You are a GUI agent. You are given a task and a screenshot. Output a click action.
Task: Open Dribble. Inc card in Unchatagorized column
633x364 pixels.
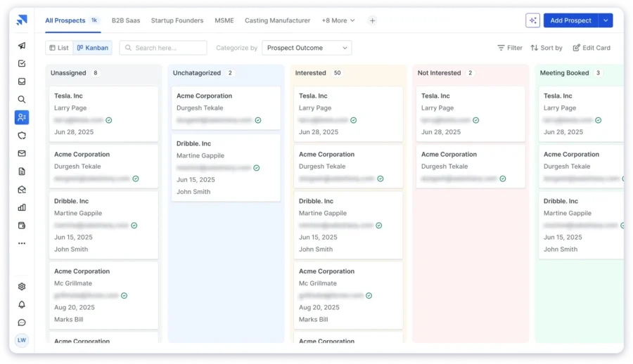coord(226,167)
